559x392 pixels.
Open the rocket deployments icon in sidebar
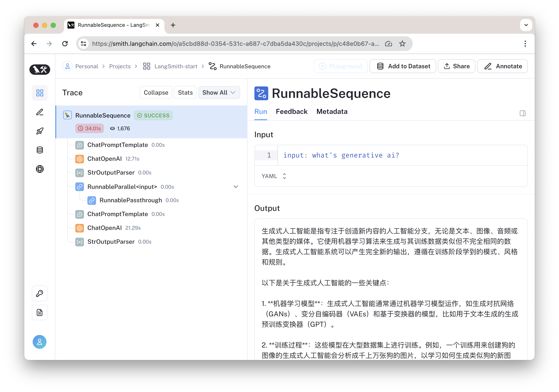pos(40,131)
